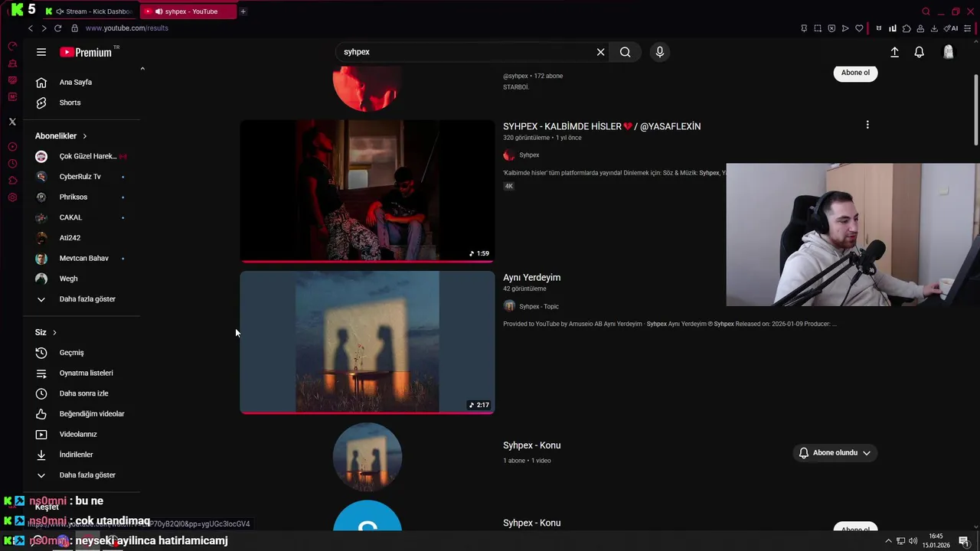Click the address bar URL youtube.com/results

pyautogui.click(x=126, y=28)
